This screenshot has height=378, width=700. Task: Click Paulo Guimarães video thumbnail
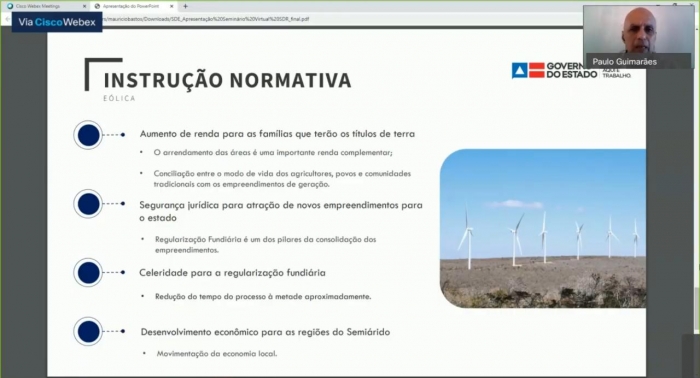coord(638,37)
